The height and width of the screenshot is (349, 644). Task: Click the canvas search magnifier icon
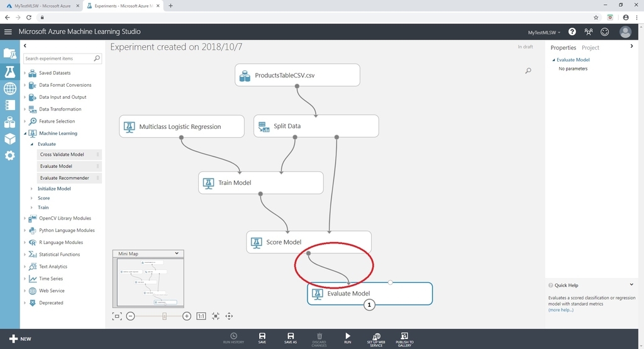528,70
